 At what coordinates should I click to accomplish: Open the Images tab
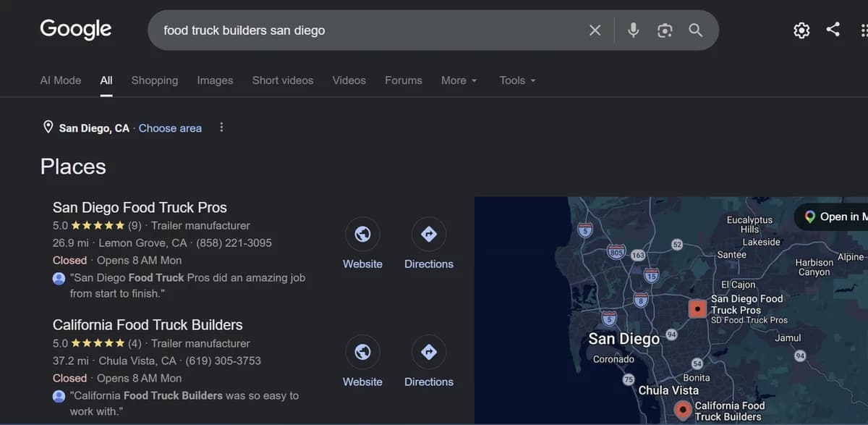point(215,80)
